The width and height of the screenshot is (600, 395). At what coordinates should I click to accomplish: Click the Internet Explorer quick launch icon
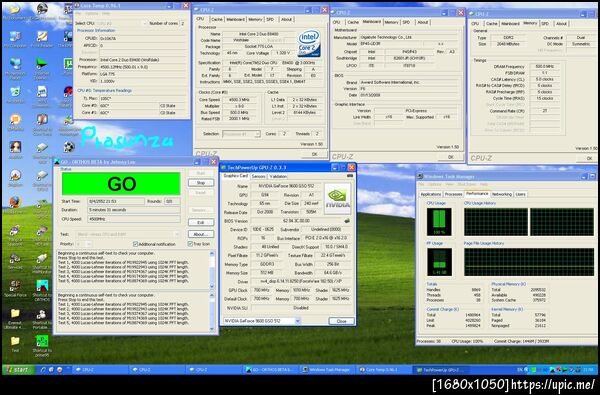(x=43, y=370)
